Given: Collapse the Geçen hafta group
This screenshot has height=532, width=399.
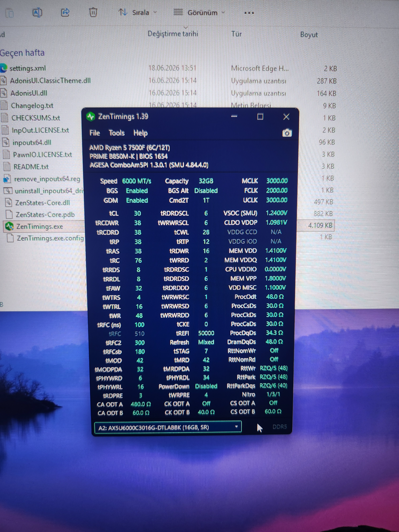Looking at the screenshot, I should point(22,53).
